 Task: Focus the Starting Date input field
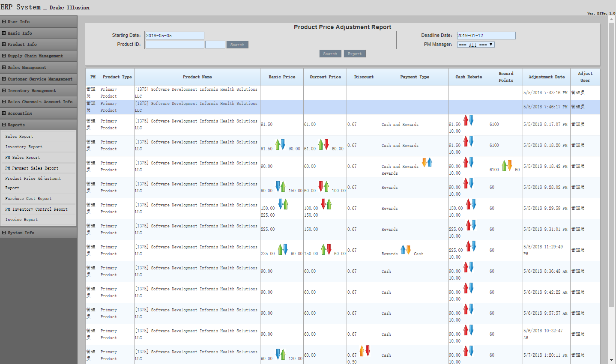[175, 36]
